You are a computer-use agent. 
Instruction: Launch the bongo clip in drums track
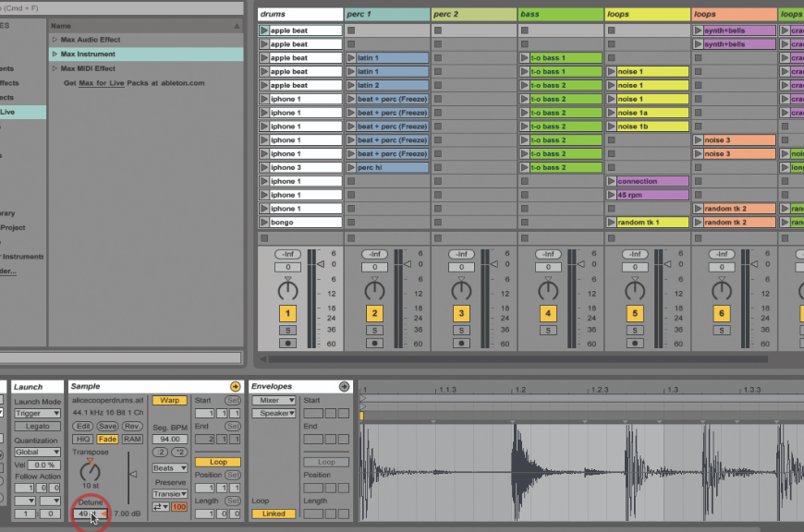click(x=264, y=223)
